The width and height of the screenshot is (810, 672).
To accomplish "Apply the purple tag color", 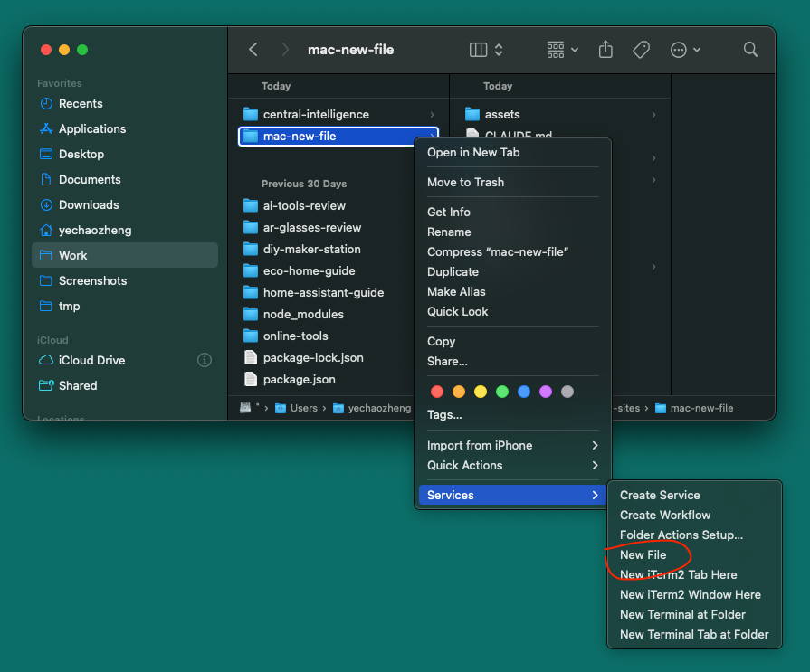I will point(546,392).
